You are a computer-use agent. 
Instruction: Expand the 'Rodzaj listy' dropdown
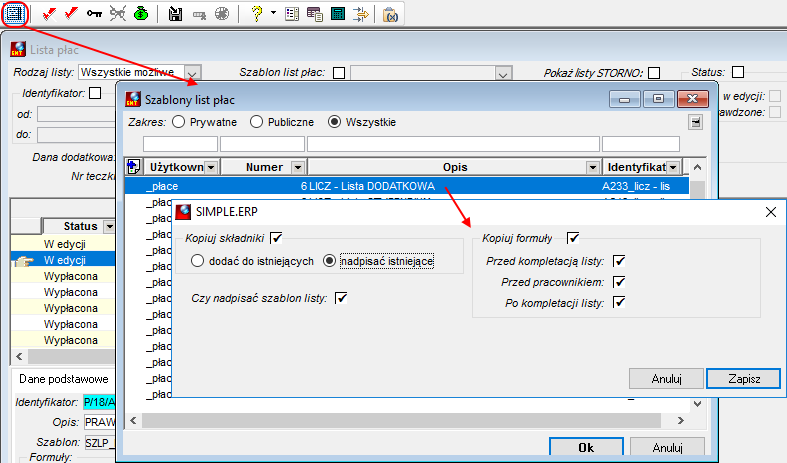tap(193, 73)
